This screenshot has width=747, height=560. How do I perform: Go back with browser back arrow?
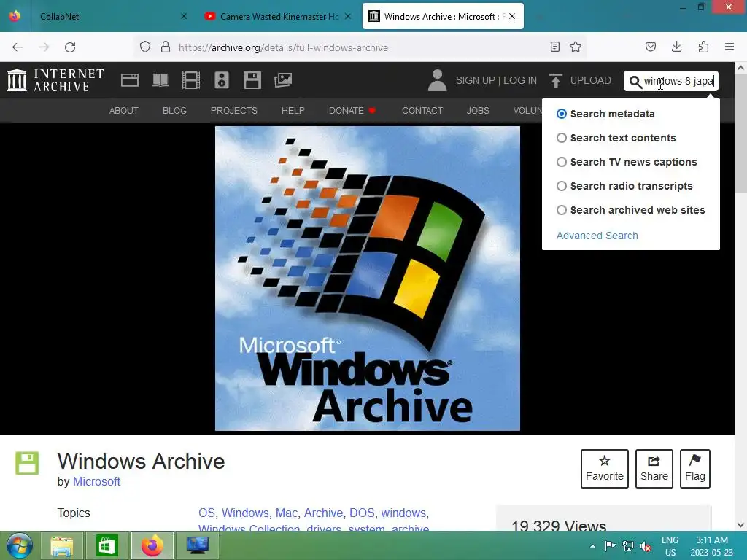pyautogui.click(x=18, y=47)
